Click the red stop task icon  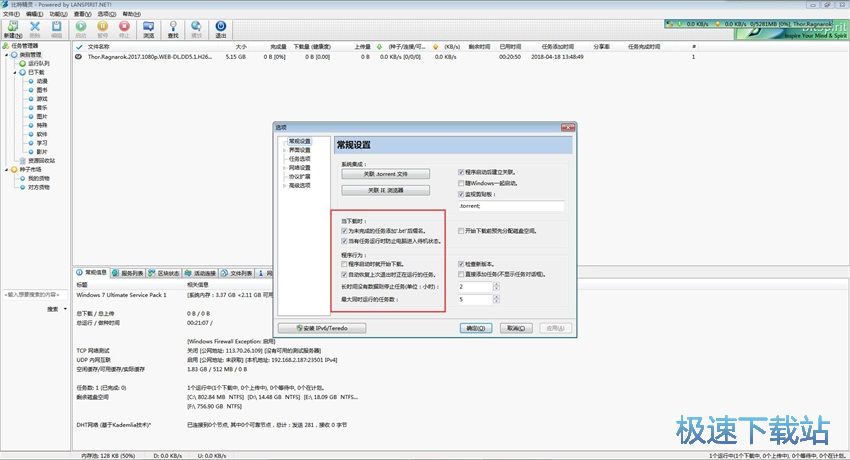(124, 29)
